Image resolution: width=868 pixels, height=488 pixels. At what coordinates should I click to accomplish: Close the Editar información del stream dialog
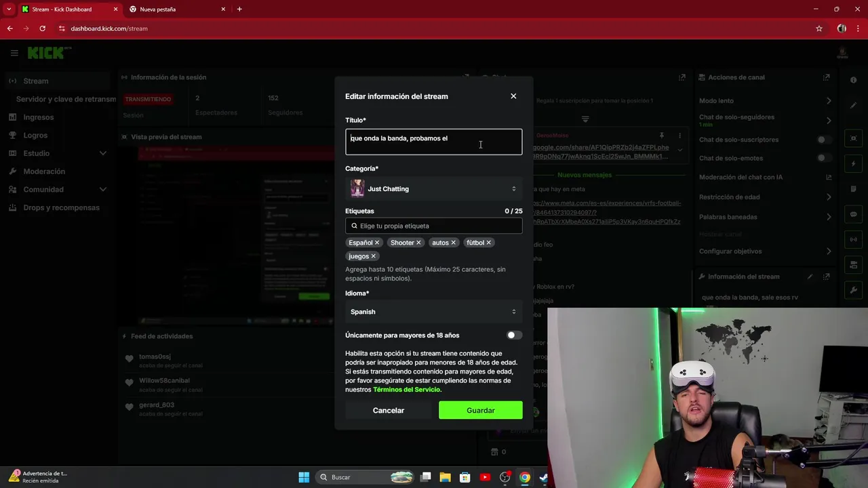click(x=513, y=96)
